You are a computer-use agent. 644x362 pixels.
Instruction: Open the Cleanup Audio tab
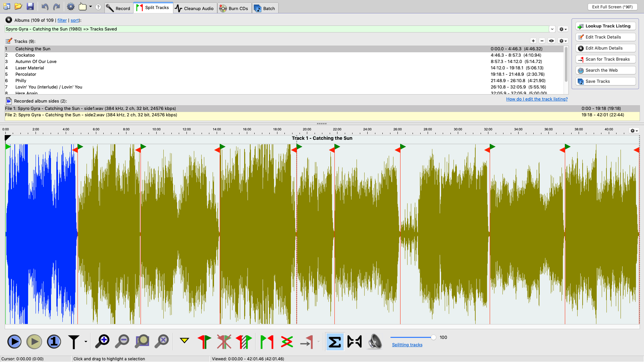pos(195,8)
